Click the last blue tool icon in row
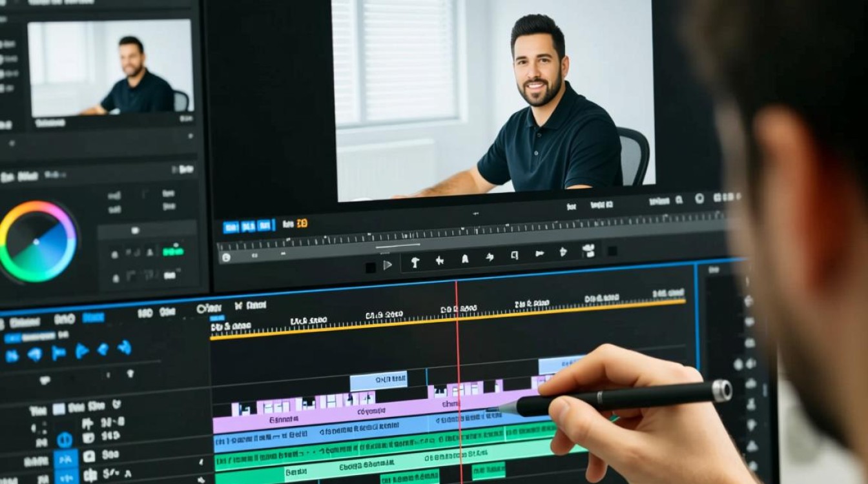868x484 pixels. [124, 348]
